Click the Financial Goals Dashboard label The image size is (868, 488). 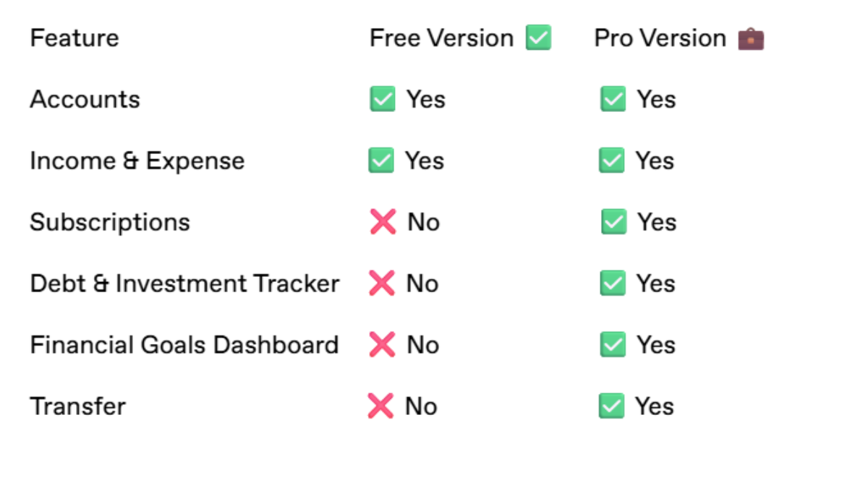(x=184, y=345)
